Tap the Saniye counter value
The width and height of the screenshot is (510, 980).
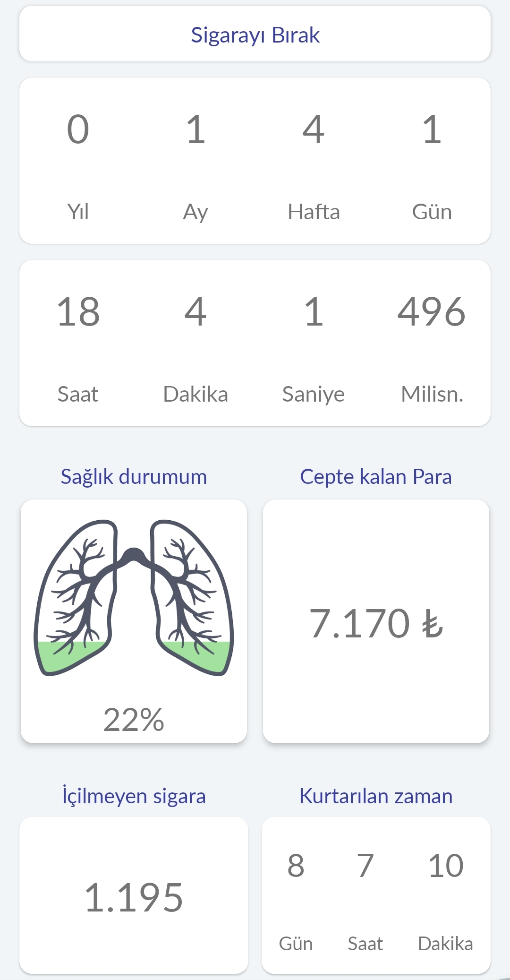point(314,312)
